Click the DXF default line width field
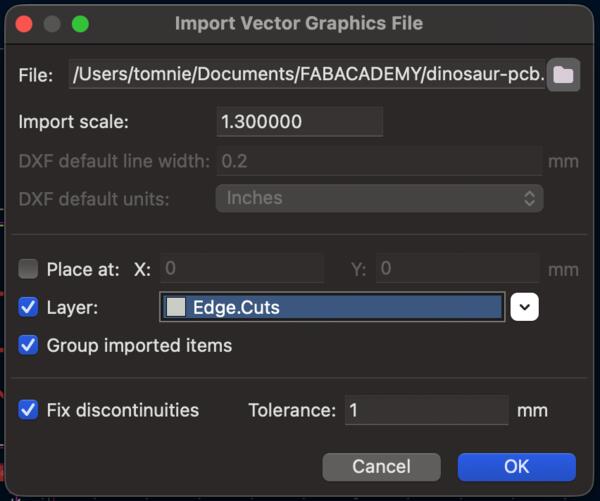 [x=379, y=160]
